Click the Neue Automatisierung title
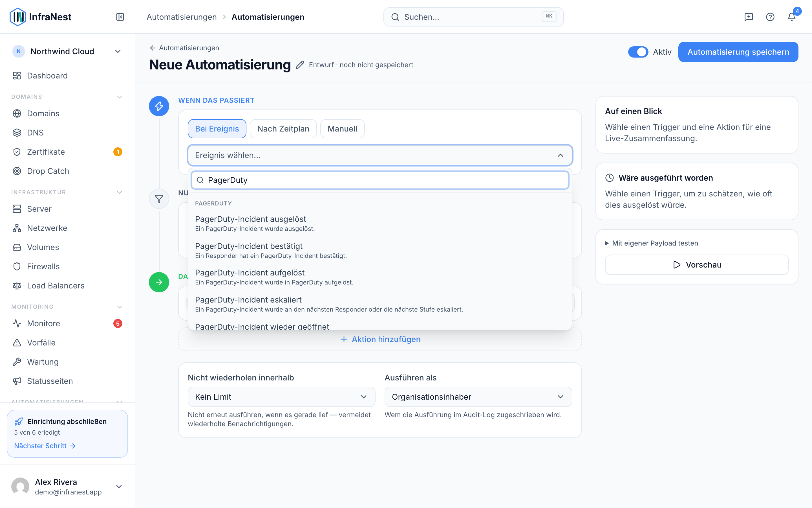The image size is (812, 508). tap(220, 65)
